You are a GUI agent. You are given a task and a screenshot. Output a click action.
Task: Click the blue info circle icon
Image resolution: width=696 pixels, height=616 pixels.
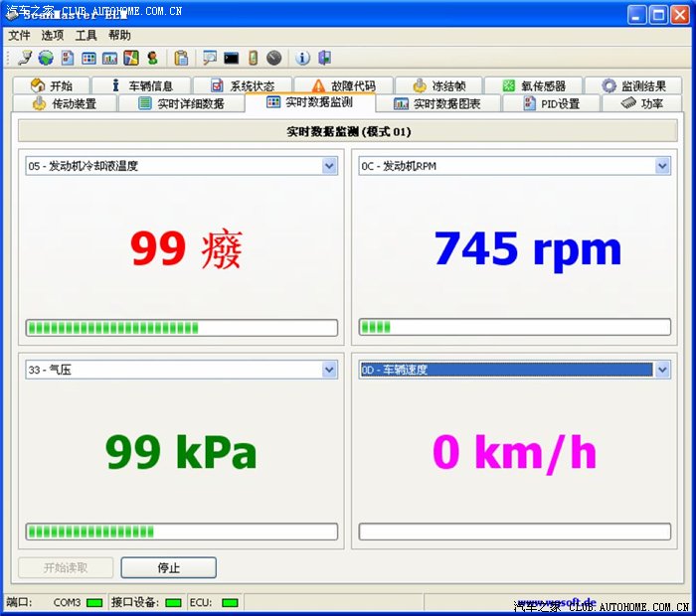tap(303, 59)
